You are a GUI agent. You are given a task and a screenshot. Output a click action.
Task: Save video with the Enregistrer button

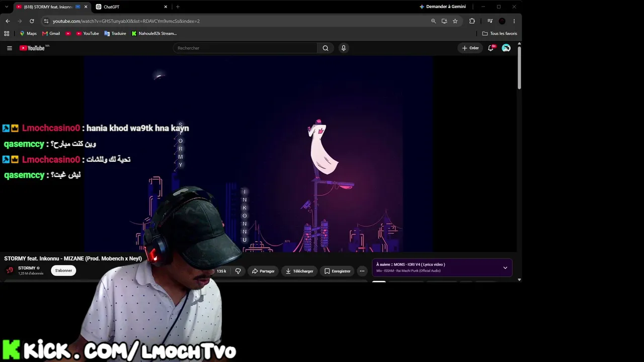337,271
